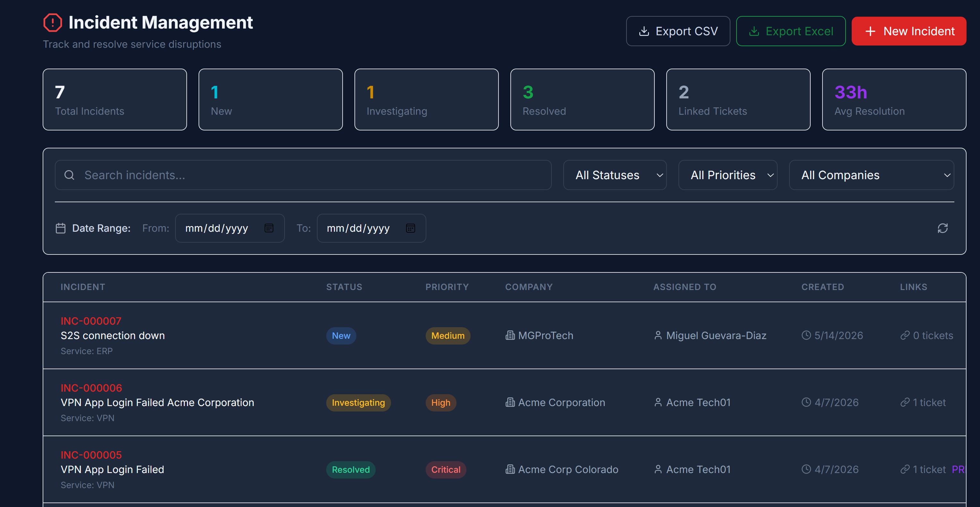This screenshot has height=507, width=980.
Task: Open the To date calendar picker
Action: tap(411, 228)
